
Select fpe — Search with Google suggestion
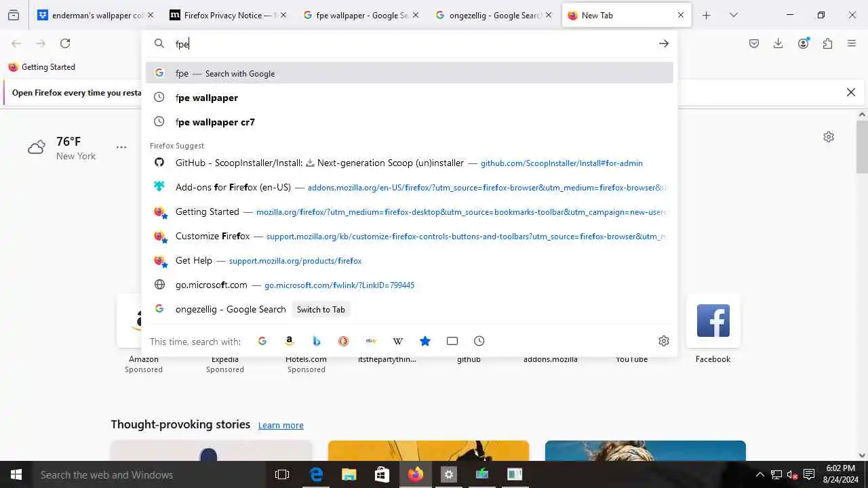[410, 73]
